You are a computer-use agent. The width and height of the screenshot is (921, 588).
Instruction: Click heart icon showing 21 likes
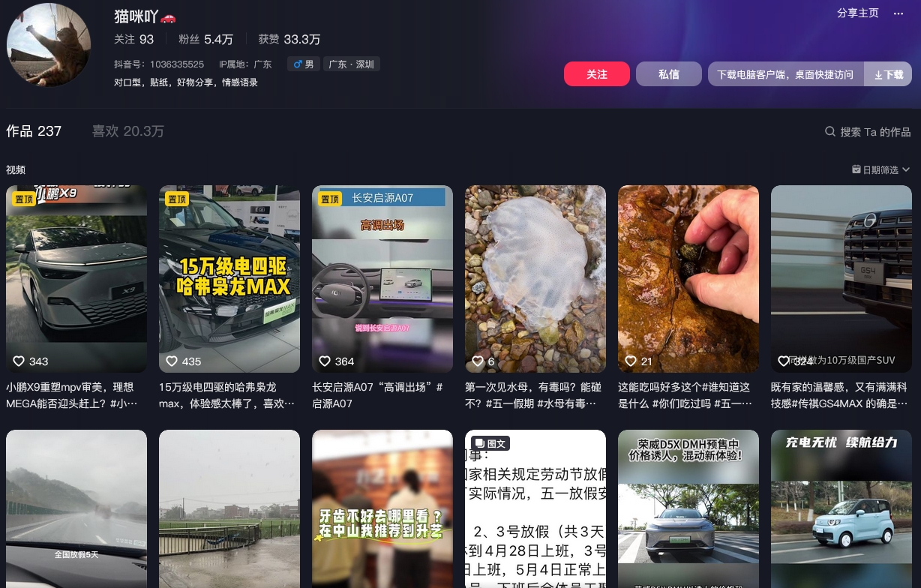631,361
